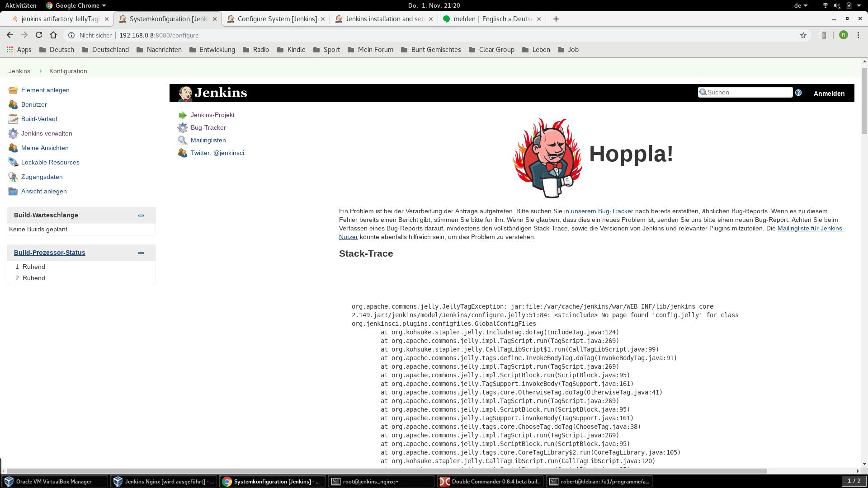Click the Jenkins verwalten gear icon
868x488 pixels.
pos(13,134)
